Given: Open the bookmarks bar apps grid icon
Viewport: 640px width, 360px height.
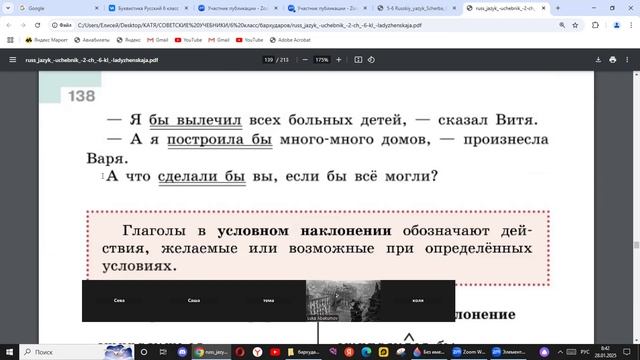Looking at the screenshot, I should pos(10,40).
